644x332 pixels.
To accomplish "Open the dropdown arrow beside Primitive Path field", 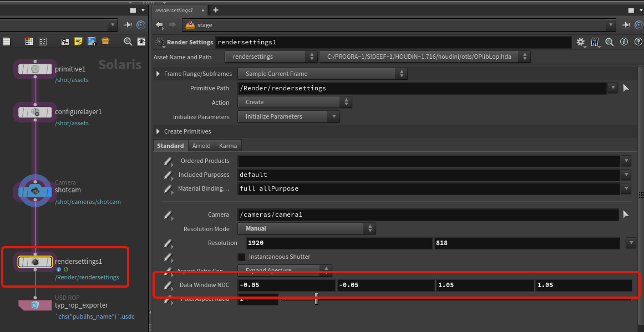I will [613, 88].
